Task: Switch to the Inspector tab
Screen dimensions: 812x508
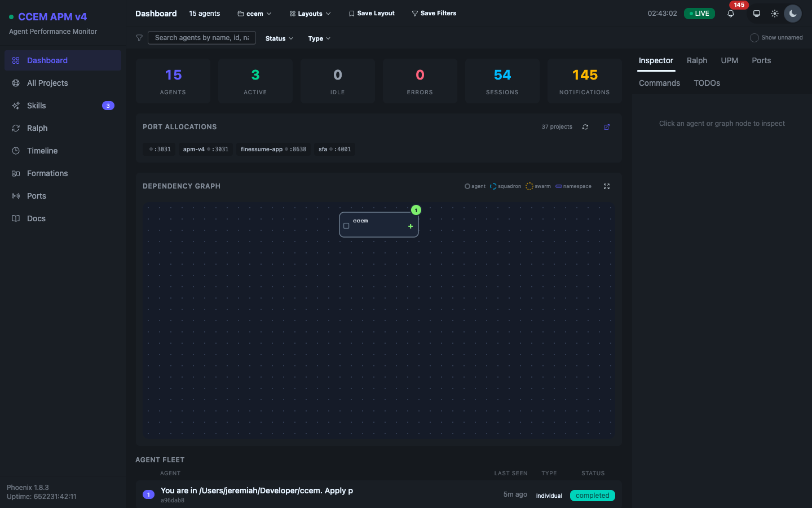Action: pos(656,60)
